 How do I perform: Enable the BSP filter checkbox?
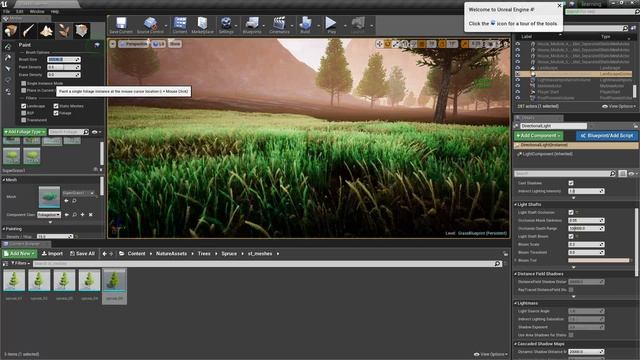pos(24,113)
